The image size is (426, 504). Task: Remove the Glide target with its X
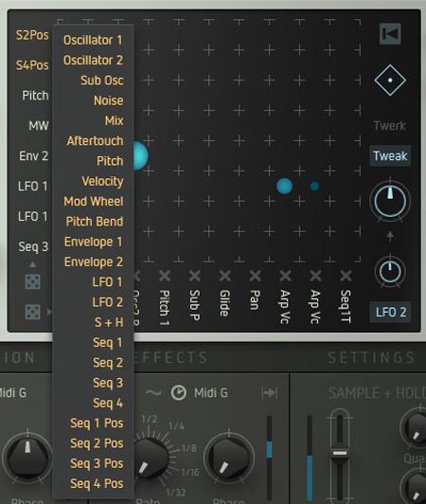point(225,276)
